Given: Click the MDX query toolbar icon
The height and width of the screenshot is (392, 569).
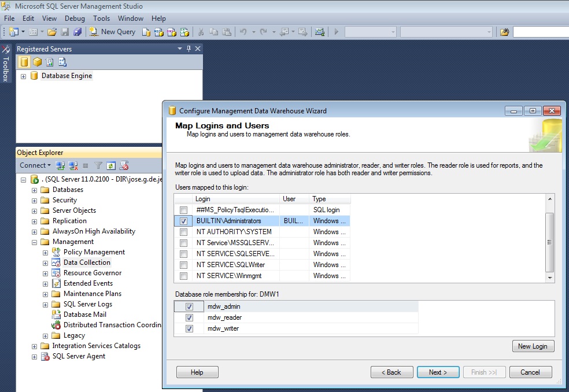Looking at the screenshot, I should pos(158,32).
